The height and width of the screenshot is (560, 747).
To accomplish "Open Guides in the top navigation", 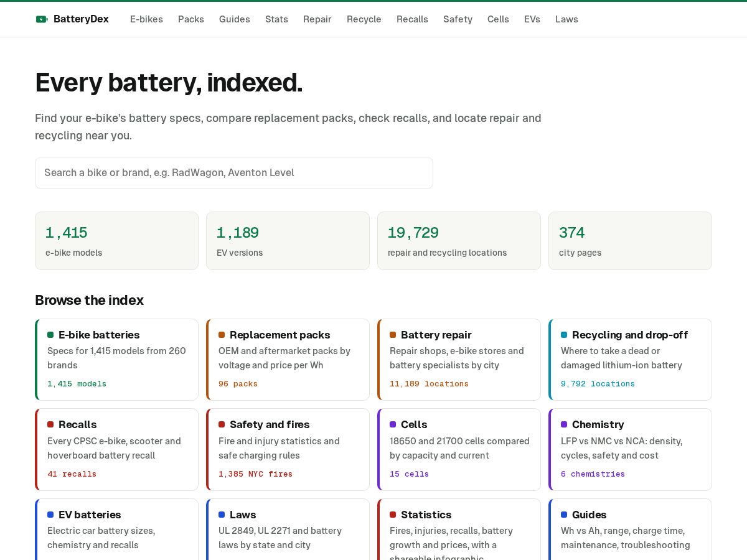I will coord(235,19).
